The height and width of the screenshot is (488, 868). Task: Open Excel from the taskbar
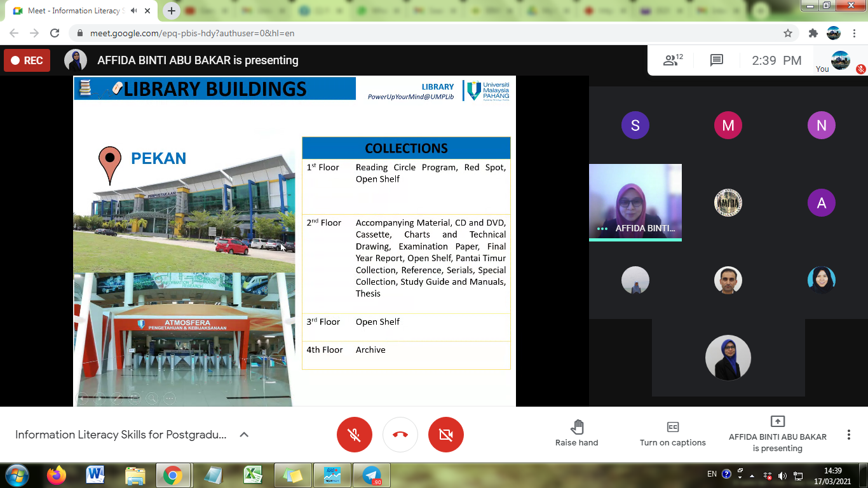click(x=254, y=475)
